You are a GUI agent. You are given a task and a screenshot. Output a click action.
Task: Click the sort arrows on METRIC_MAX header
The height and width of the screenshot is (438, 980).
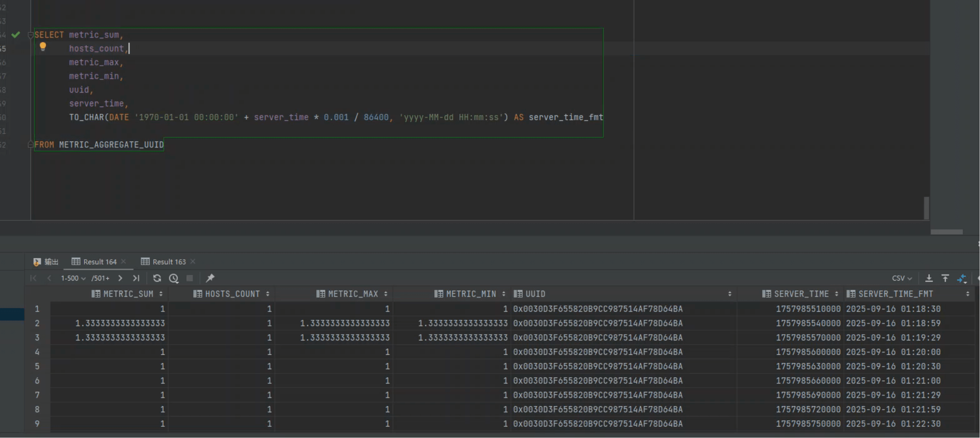pos(386,294)
